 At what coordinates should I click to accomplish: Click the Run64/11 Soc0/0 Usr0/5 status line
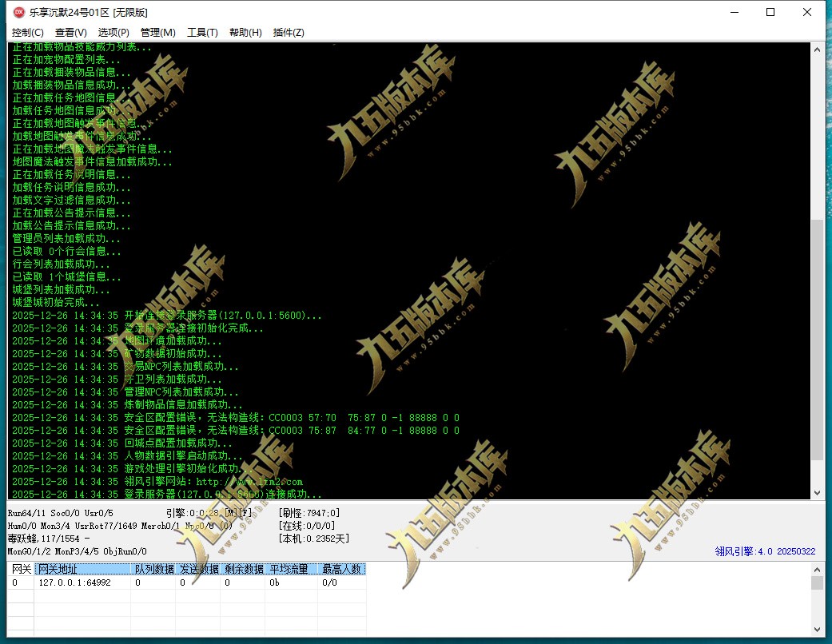point(61,513)
